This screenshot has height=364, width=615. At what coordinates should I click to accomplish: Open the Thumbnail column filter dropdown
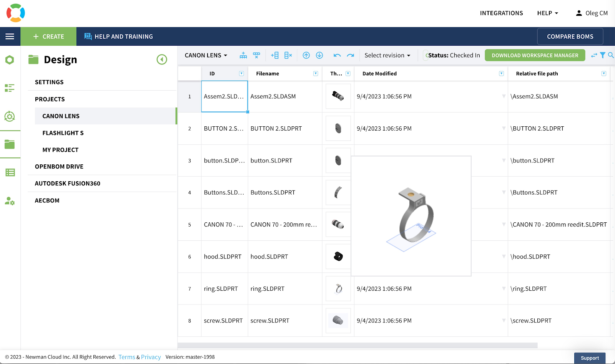point(348,74)
